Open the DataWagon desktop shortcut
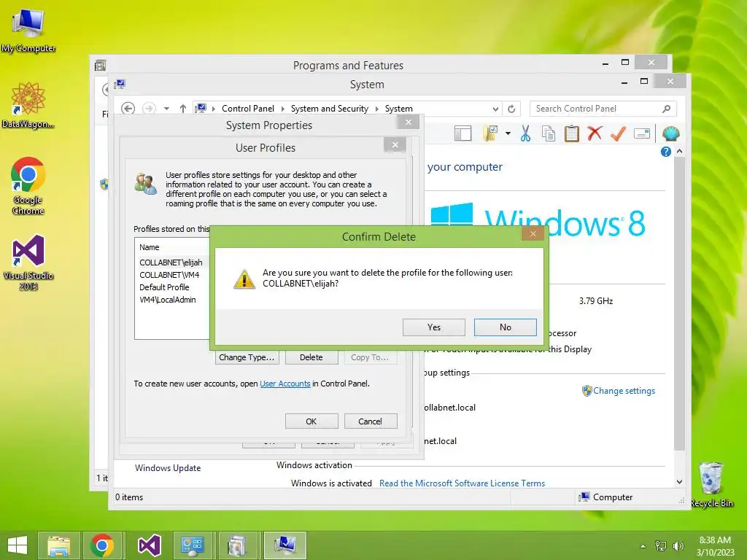 (28, 105)
